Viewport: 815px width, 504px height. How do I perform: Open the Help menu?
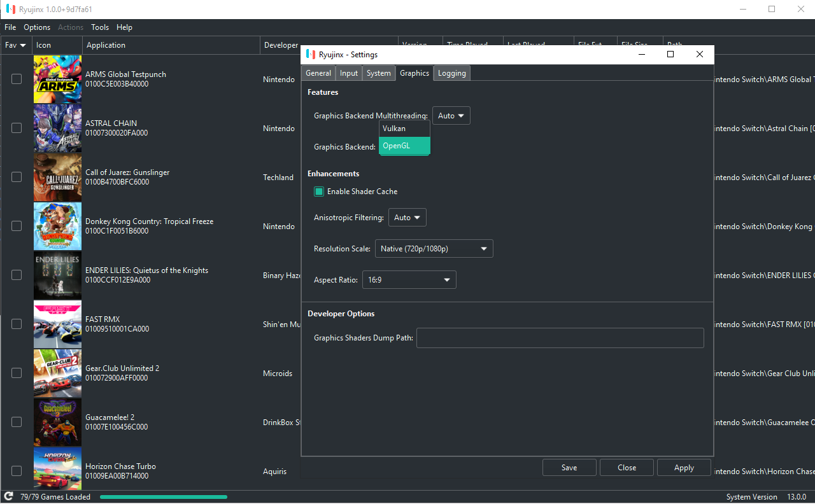coord(125,27)
